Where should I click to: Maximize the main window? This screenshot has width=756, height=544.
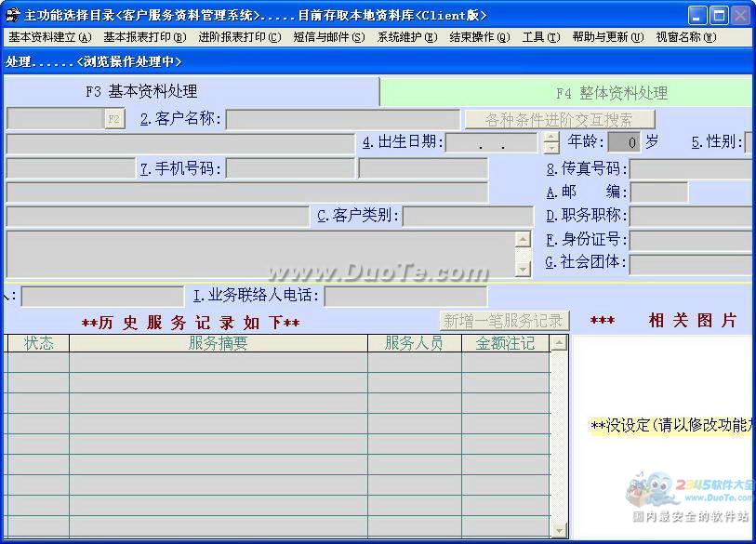tap(719, 16)
